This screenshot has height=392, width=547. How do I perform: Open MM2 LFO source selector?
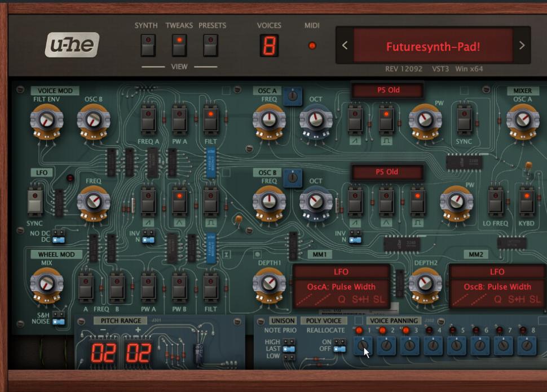497,272
